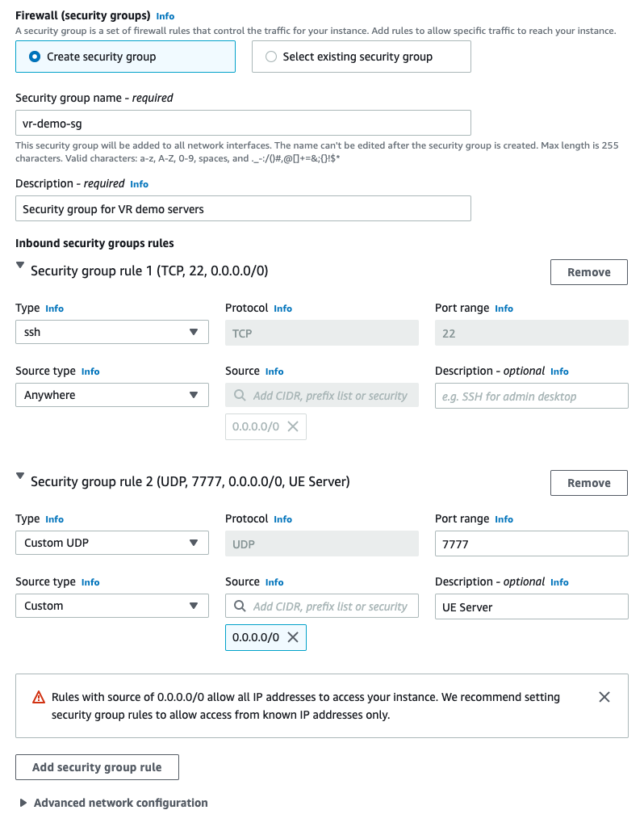Remove 0.0.0.0/0 chip from rule 1 source
Image resolution: width=644 pixels, height=831 pixels.
[293, 426]
